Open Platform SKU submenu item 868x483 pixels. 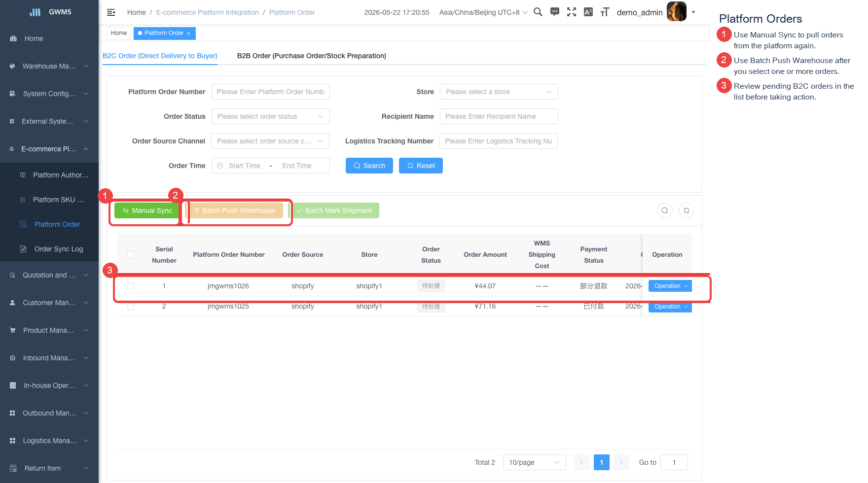(49, 200)
